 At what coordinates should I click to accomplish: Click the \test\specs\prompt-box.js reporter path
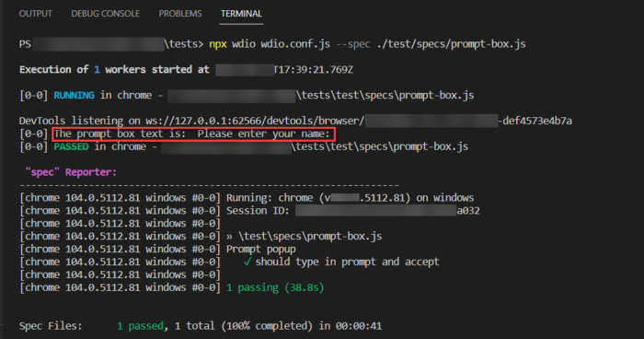click(x=310, y=236)
